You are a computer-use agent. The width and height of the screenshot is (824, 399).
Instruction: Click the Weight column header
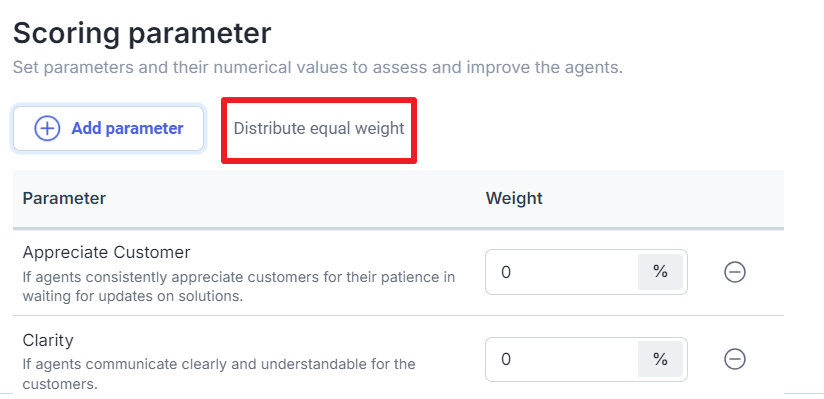coord(514,198)
